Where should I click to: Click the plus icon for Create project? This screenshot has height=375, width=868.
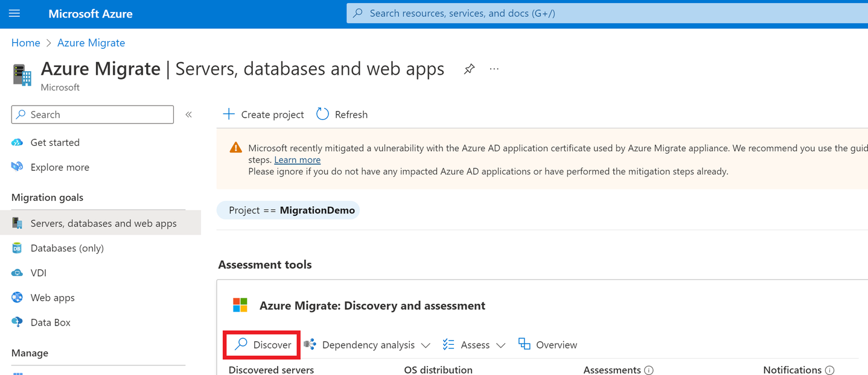click(229, 114)
